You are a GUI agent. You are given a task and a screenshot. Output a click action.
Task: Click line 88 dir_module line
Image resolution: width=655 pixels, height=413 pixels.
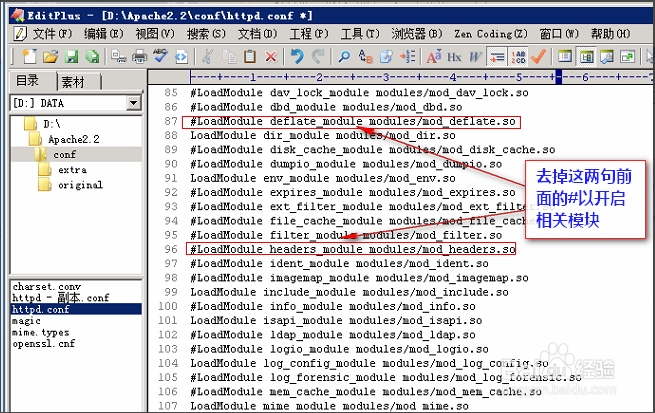pos(323,136)
